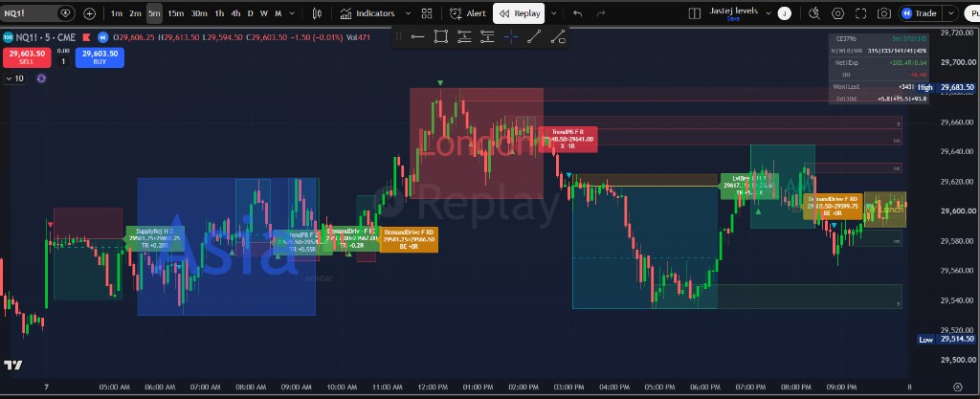Image resolution: width=980 pixels, height=399 pixels.
Task: Click the High 29,683.50 price label
Action: point(946,87)
